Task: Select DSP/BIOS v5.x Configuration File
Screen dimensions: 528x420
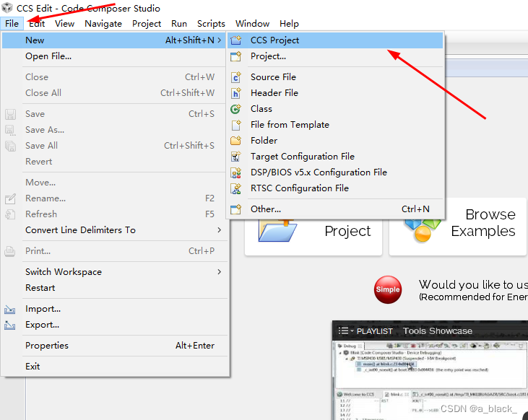Action: pos(335,172)
